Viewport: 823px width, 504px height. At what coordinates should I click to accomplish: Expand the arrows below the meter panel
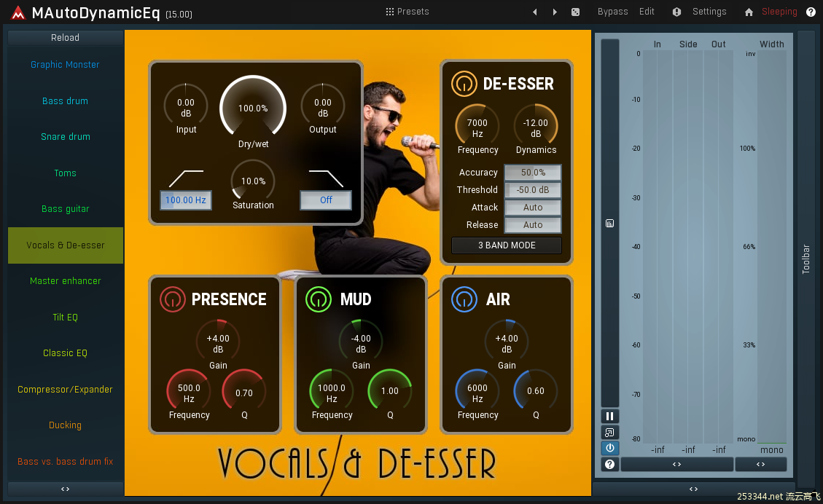(x=693, y=489)
